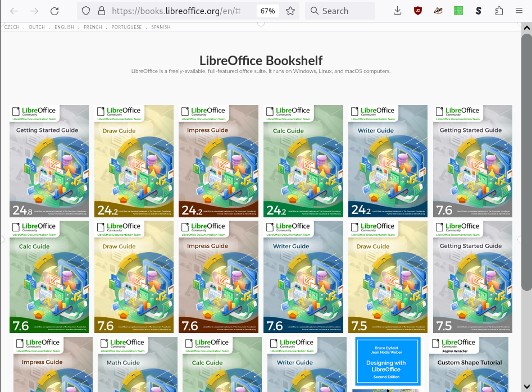Switch bookshelf language to English
The height and width of the screenshot is (392, 532).
pyautogui.click(x=64, y=27)
